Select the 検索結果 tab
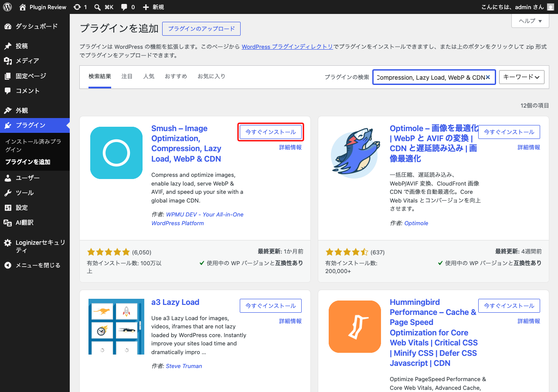Image resolution: width=558 pixels, height=392 pixels. pyautogui.click(x=100, y=77)
